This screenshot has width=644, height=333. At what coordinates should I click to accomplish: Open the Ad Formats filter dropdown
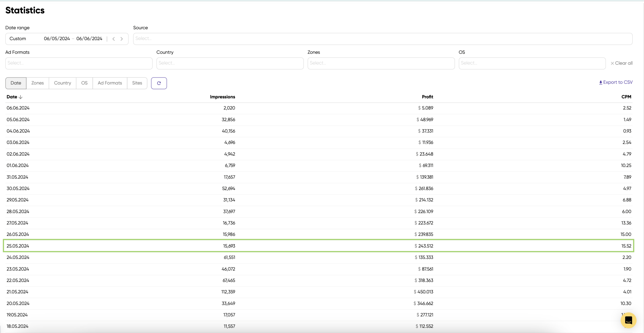click(79, 63)
